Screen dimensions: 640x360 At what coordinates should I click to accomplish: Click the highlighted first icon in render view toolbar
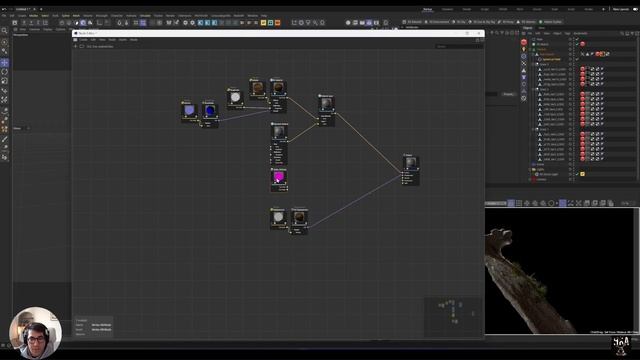pyautogui.click(x=511, y=203)
